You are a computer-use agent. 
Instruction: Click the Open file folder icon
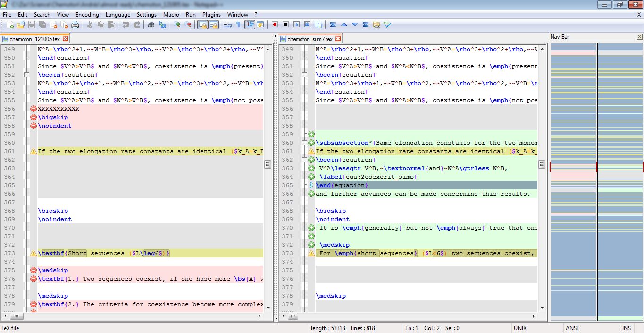[x=20, y=25]
